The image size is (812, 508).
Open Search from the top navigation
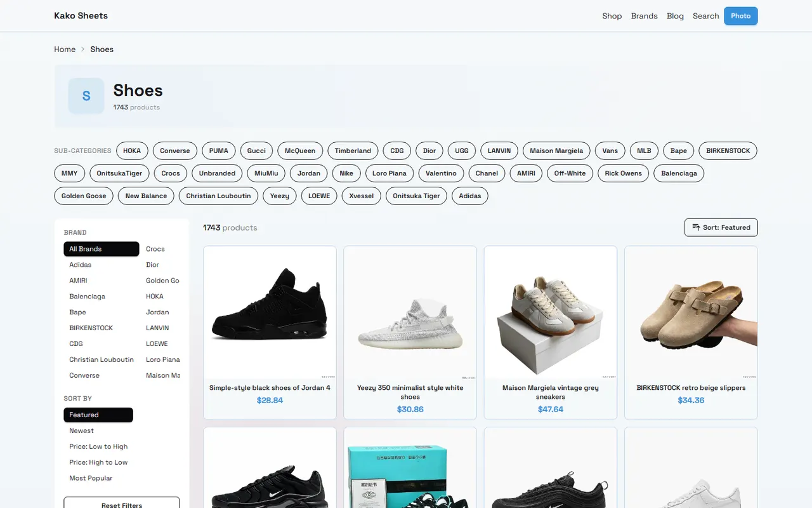[706, 16]
